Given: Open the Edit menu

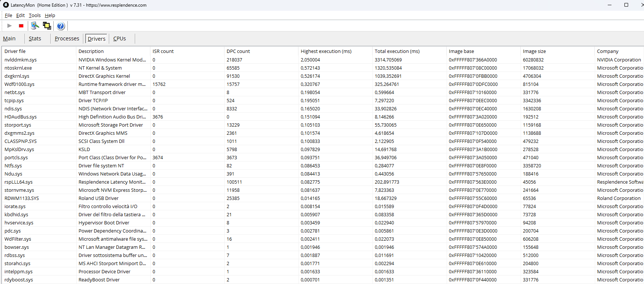Looking at the screenshot, I should point(20,15).
